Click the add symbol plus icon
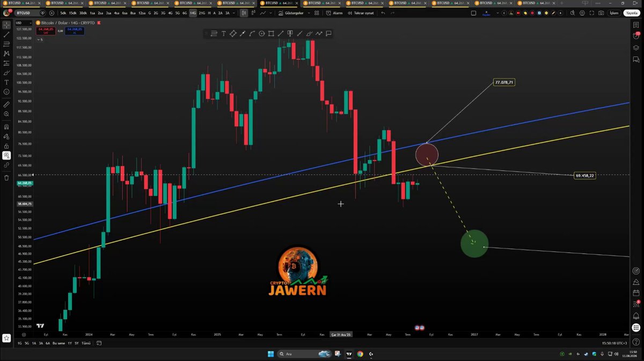This screenshot has height=361, width=644. (x=52, y=13)
